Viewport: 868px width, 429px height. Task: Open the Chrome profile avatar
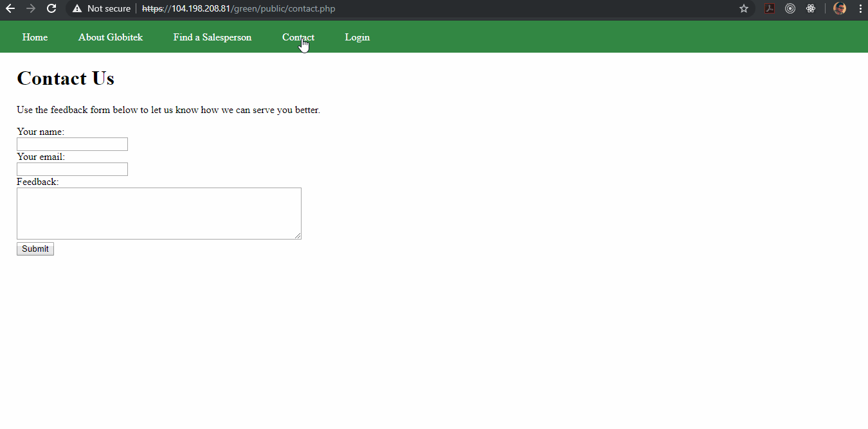click(840, 8)
